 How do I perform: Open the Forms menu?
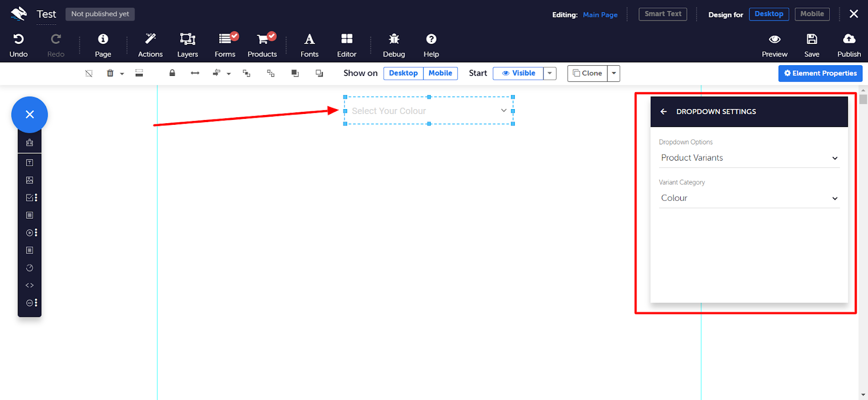[225, 45]
